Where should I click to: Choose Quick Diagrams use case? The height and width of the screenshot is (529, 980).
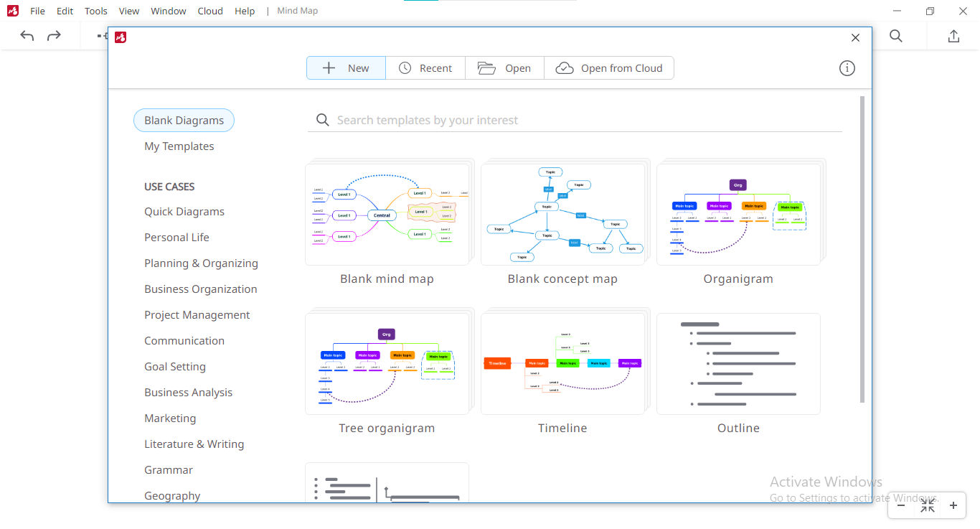(x=184, y=212)
